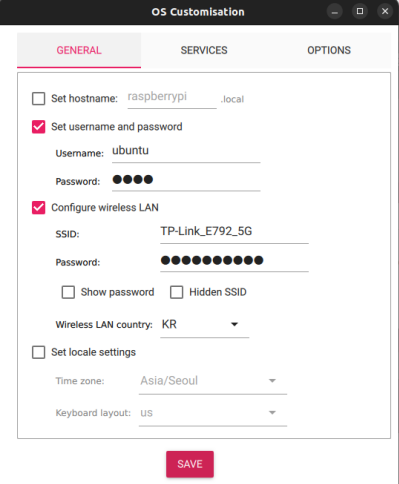Enable the Hidden SSID option
399x484 pixels.
pyautogui.click(x=177, y=292)
